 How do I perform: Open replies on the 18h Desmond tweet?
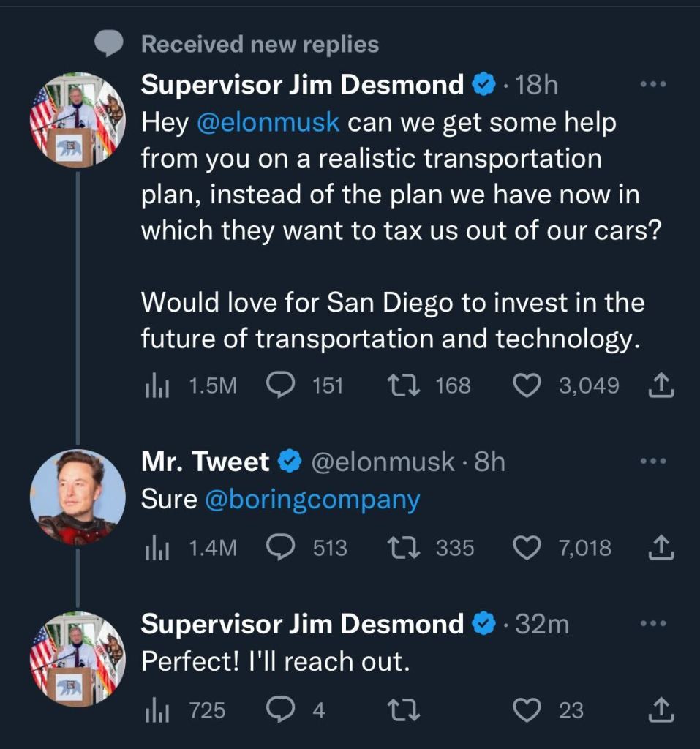point(280,385)
